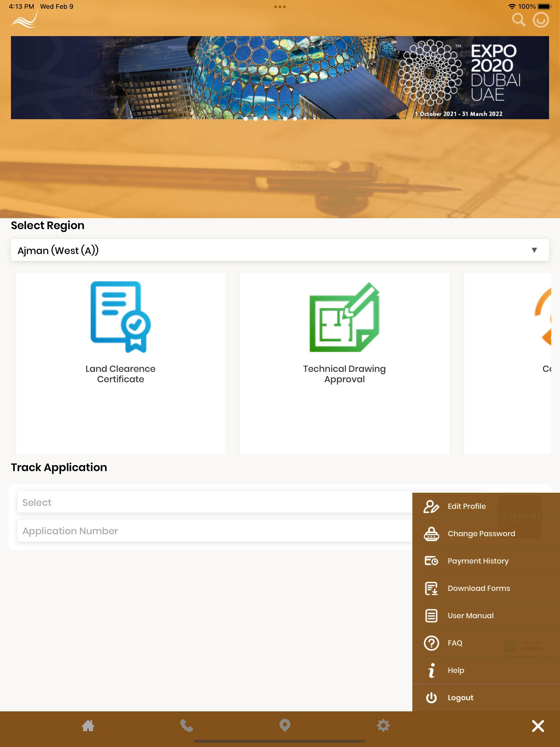Open settings gear in bottom bar
Screen dimensions: 560x747
pos(383,725)
